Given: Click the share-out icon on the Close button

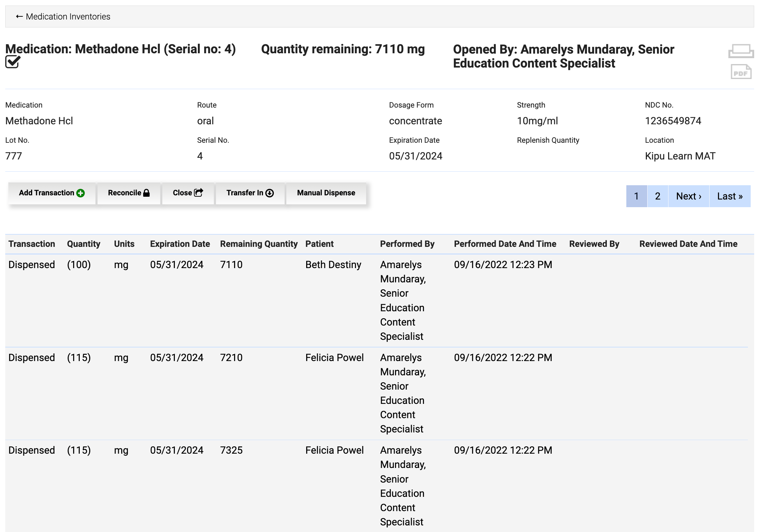Looking at the screenshot, I should 199,193.
